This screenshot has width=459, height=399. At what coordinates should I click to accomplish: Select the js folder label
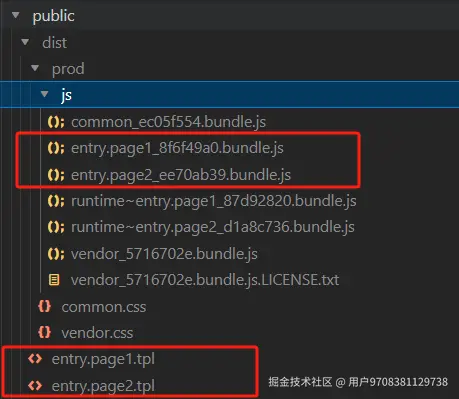66,95
